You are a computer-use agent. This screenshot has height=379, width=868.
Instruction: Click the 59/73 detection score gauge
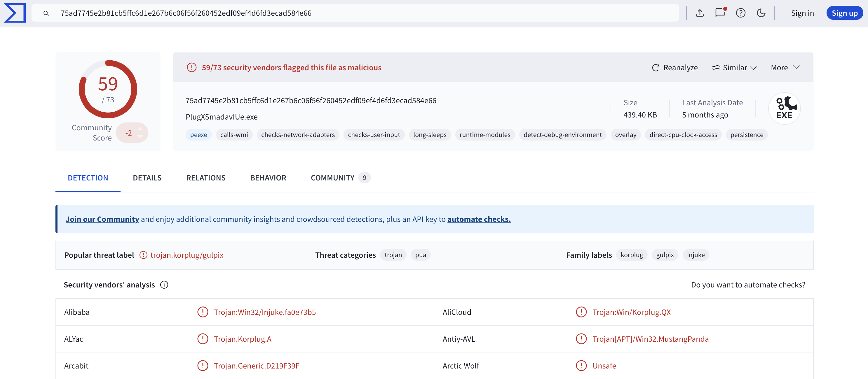108,89
